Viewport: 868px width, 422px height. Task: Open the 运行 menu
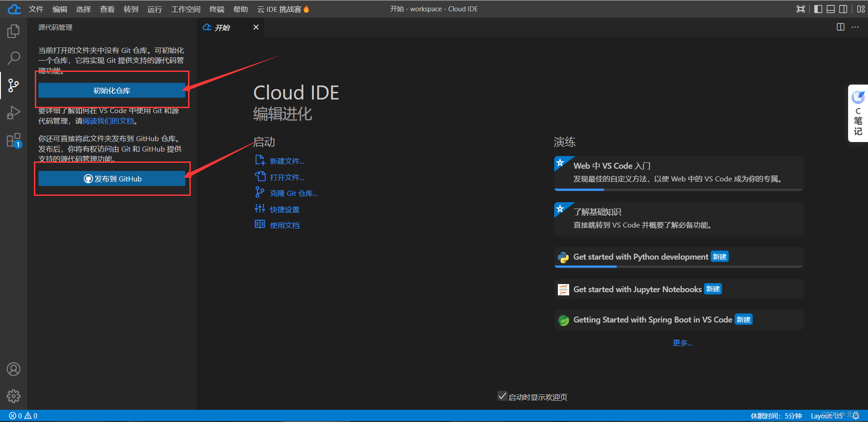pyautogui.click(x=155, y=9)
